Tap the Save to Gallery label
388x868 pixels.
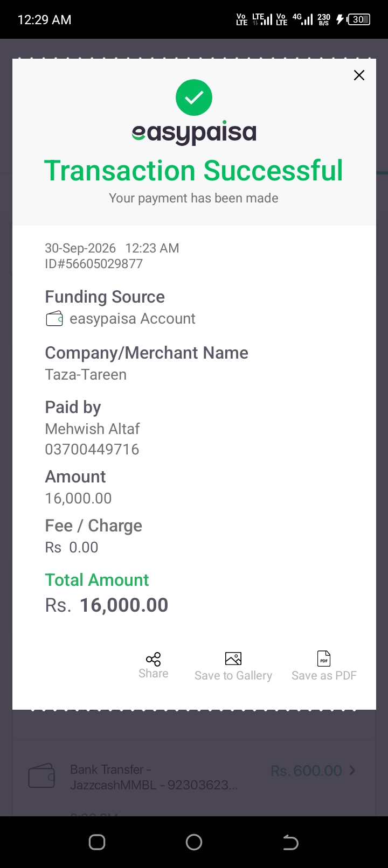(233, 676)
